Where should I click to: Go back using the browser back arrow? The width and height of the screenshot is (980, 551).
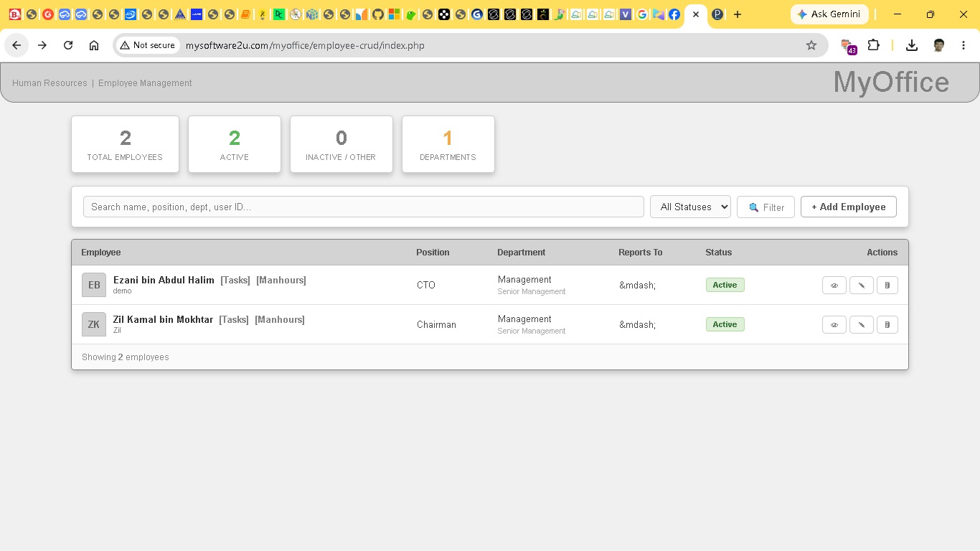[17, 45]
